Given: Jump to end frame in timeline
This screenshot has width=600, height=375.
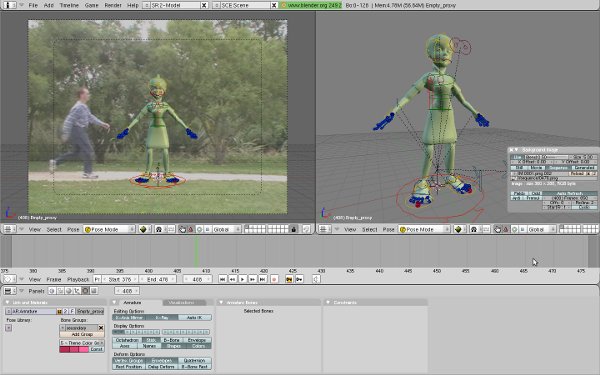Looking at the screenshot, I should [262, 279].
